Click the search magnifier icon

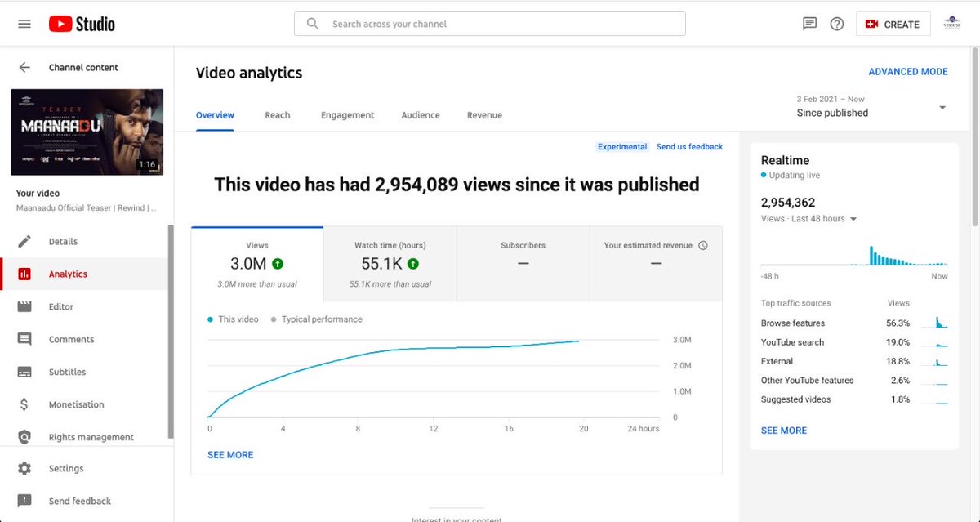click(x=313, y=24)
